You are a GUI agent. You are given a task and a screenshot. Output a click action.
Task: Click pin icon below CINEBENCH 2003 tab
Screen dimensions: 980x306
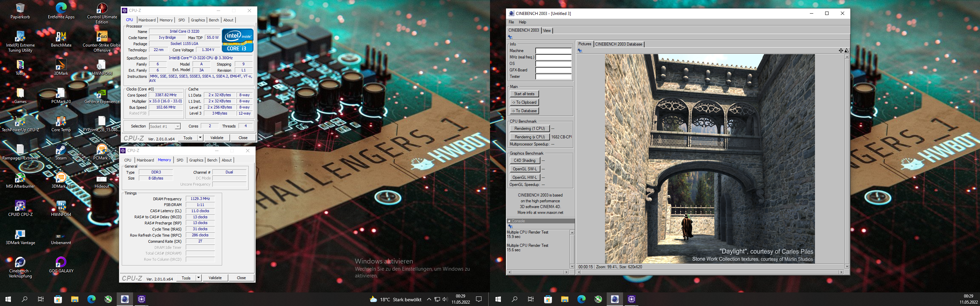click(x=510, y=37)
